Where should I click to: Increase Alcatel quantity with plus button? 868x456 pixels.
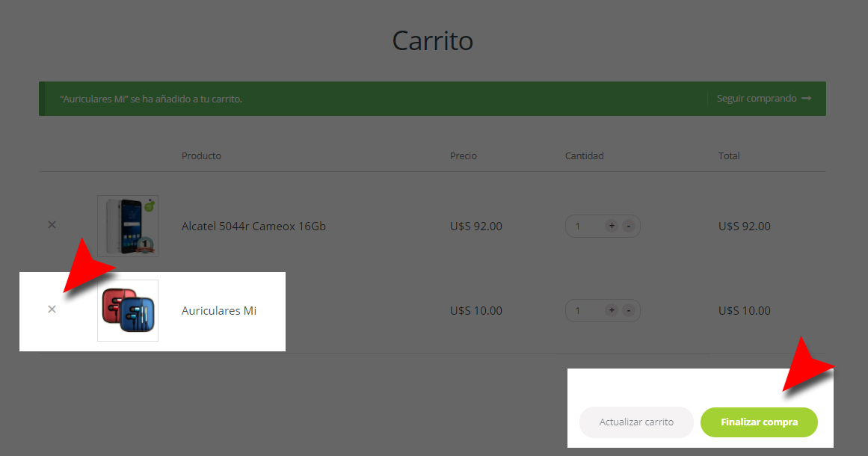611,226
